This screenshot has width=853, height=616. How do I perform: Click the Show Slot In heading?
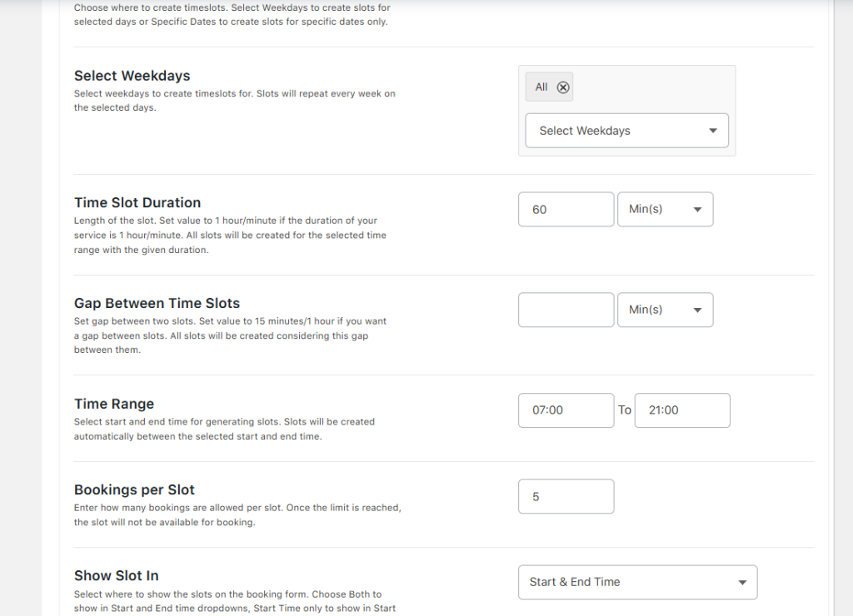pos(116,575)
